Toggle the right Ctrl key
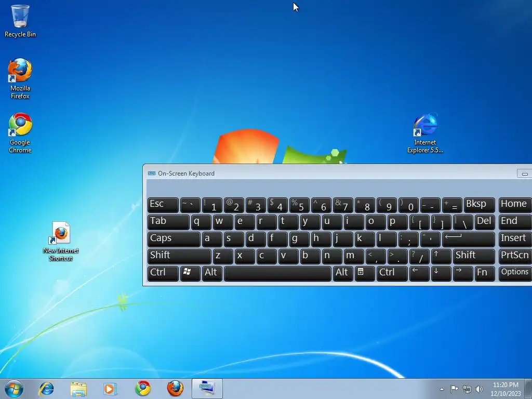Screen dimensions: 532x399 tap(392, 273)
